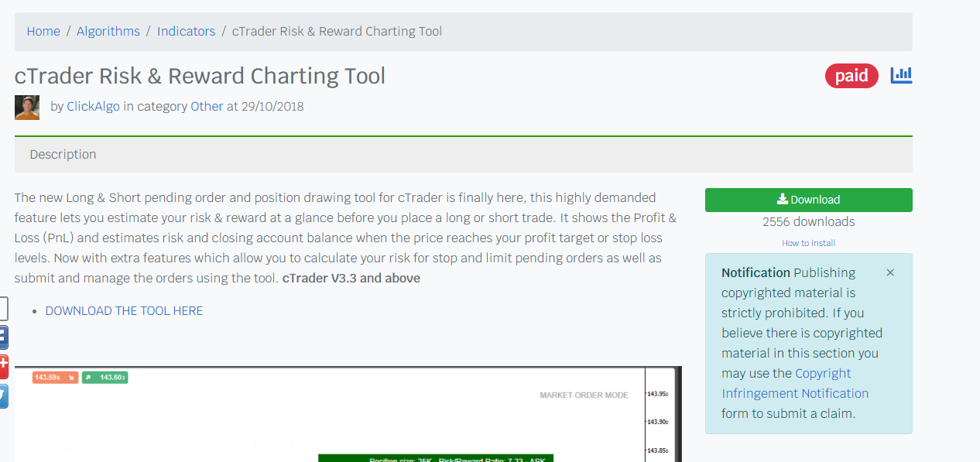The height and width of the screenshot is (462, 980).
Task: Click the MARKET ORDER MODE label in the chart
Action: (x=584, y=395)
